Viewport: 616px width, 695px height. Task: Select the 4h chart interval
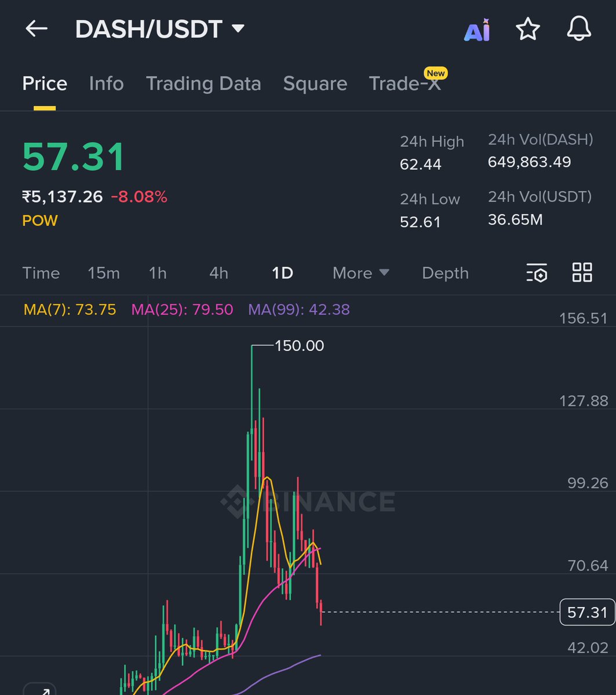pos(218,273)
